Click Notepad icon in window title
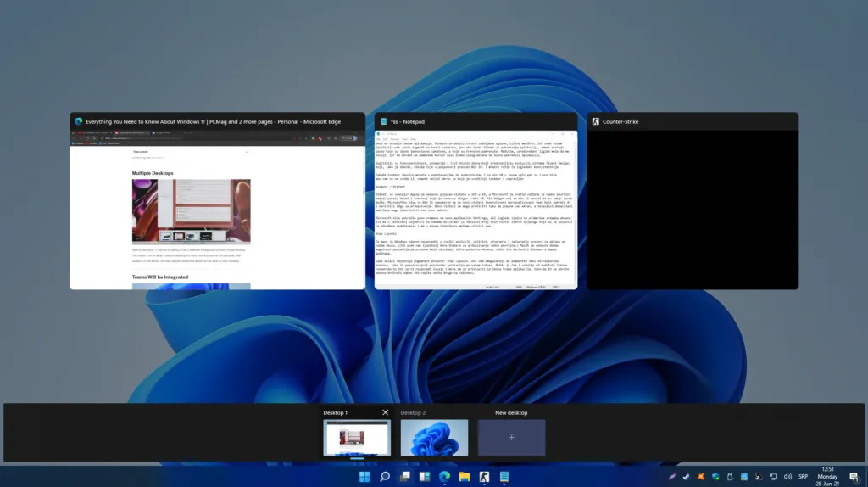This screenshot has height=487, width=868. click(x=383, y=121)
